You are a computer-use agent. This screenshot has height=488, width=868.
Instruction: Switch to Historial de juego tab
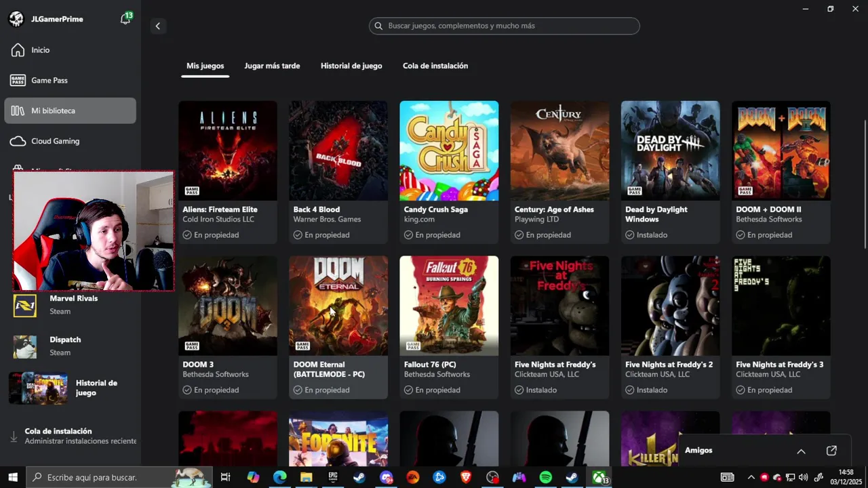tap(351, 66)
